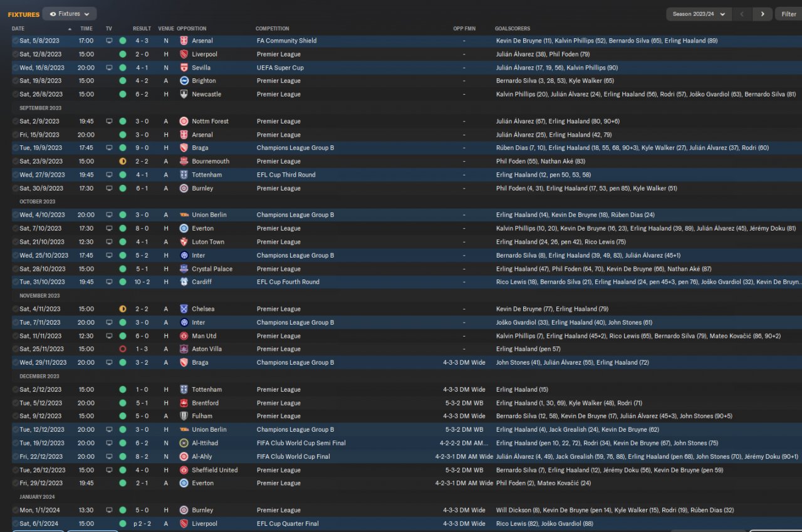802x532 pixels.
Task: Click the Cardiff club badge
Action: (184, 282)
